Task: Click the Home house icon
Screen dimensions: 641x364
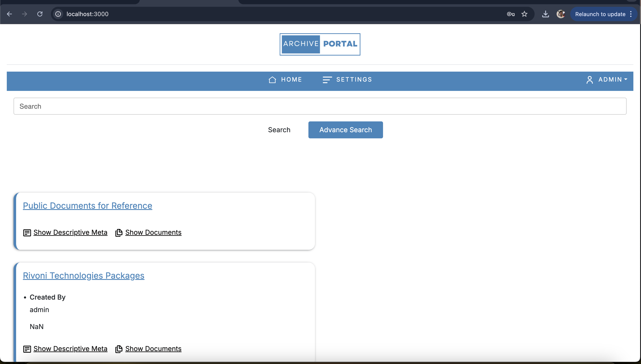Action: pyautogui.click(x=272, y=80)
